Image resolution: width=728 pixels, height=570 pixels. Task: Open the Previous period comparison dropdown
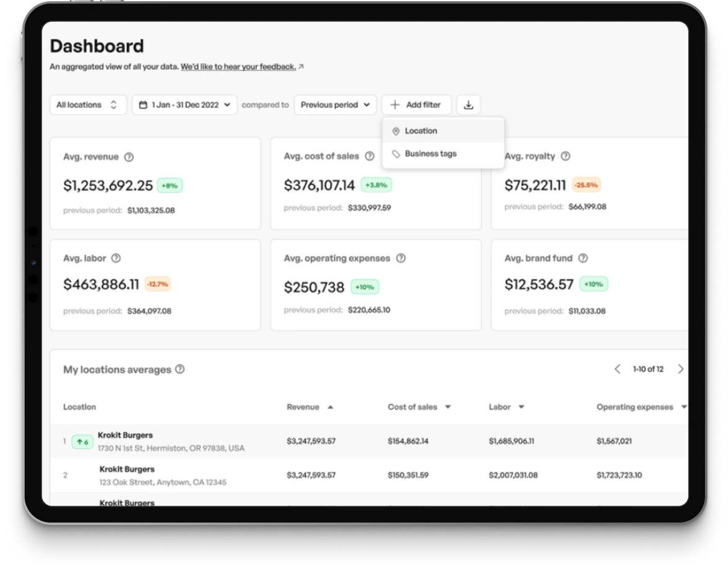[x=334, y=104]
